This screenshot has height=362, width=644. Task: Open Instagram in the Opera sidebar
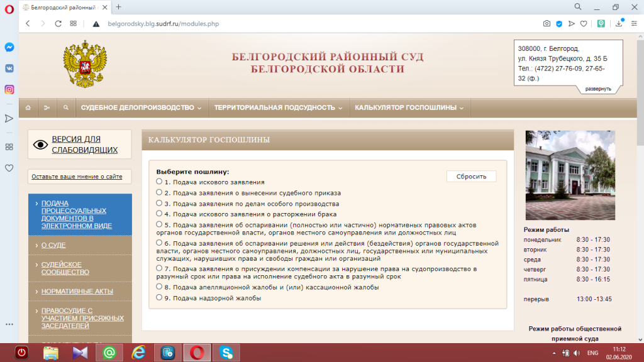9,89
